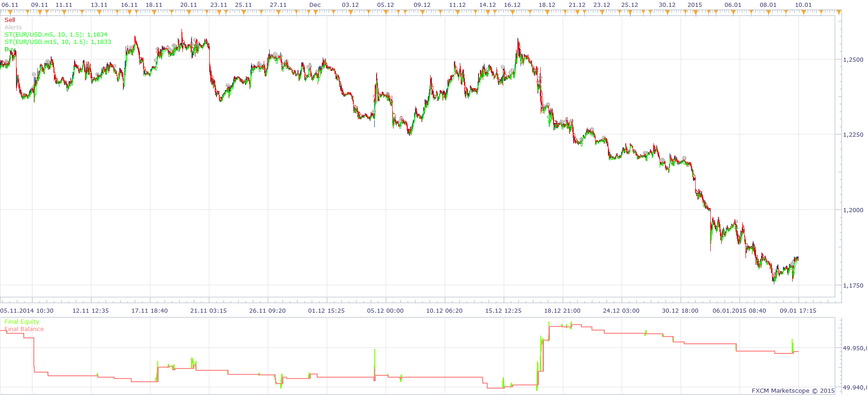
Task: Click the 49.950,0 equity axis value
Action: [x=855, y=348]
